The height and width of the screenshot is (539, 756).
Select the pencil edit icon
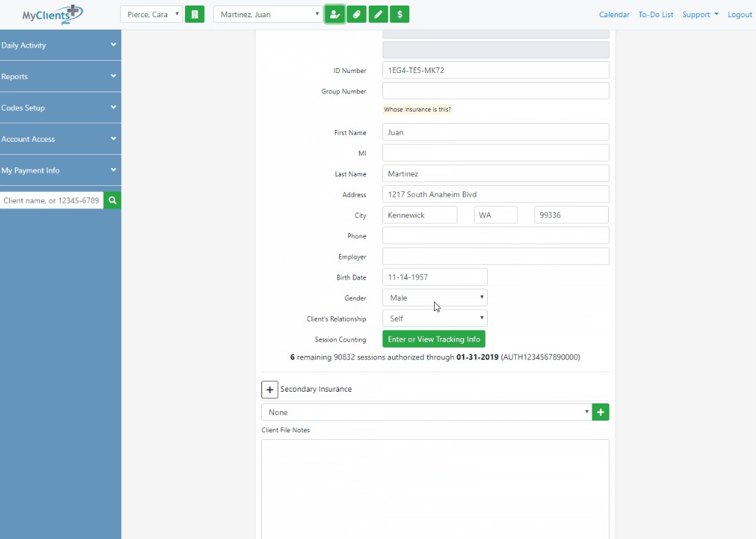click(378, 14)
